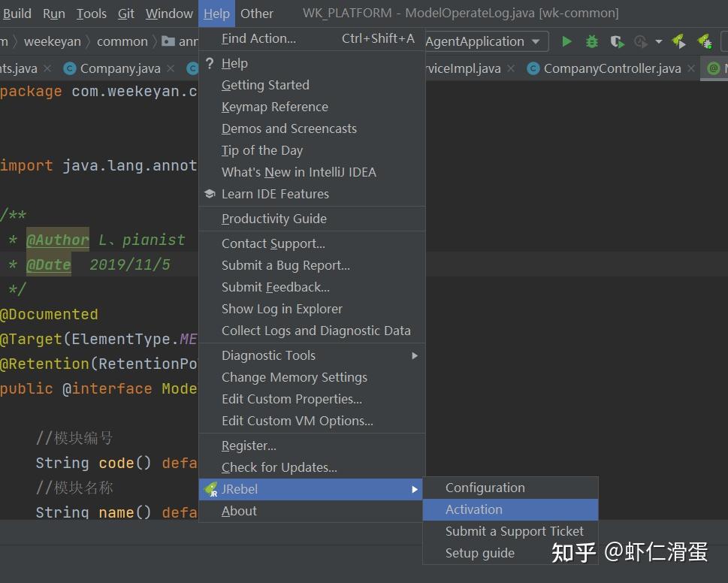
Task: Expand the Diagnostic Tools submenu
Action: pos(414,355)
